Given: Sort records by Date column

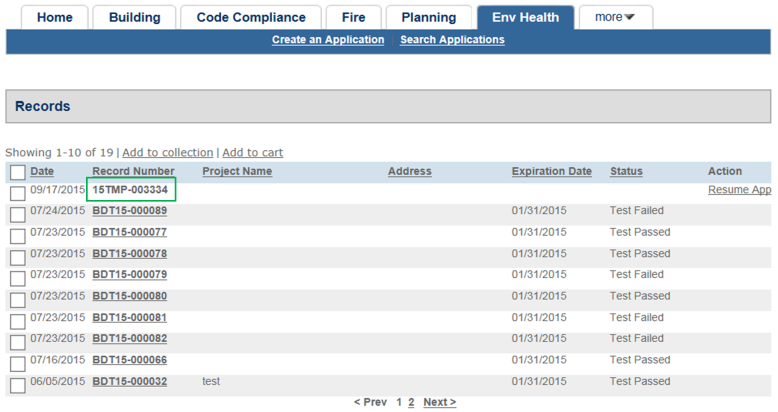Looking at the screenshot, I should [x=42, y=172].
